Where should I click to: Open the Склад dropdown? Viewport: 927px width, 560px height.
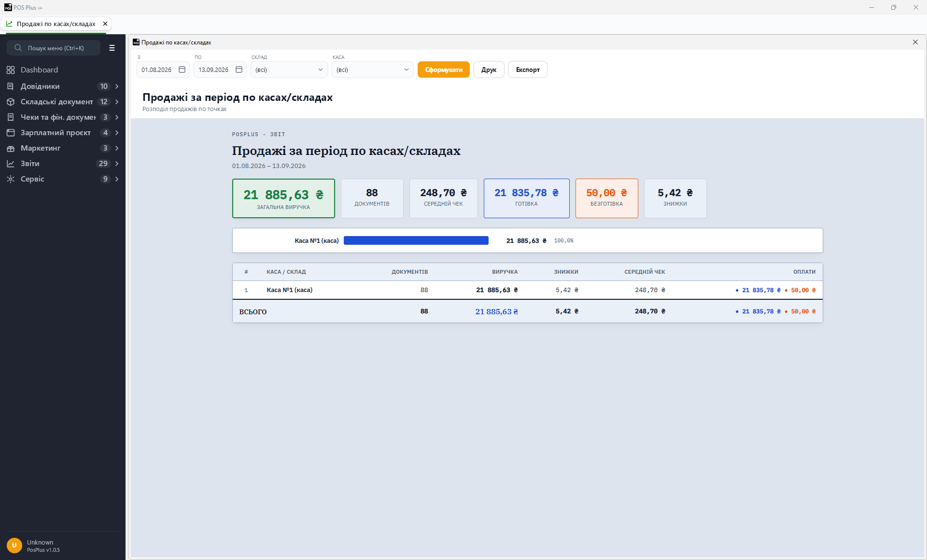click(x=289, y=70)
